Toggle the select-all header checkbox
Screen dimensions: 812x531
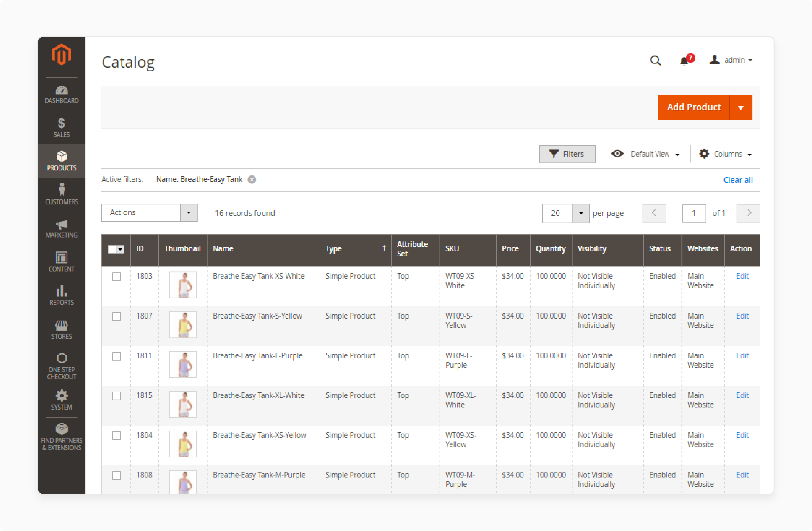[x=112, y=249]
